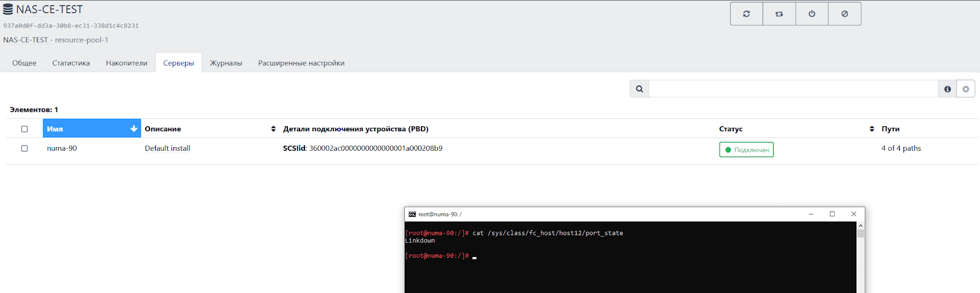Switch to the Статистика tab
This screenshot has width=980, height=293.
tap(71, 63)
